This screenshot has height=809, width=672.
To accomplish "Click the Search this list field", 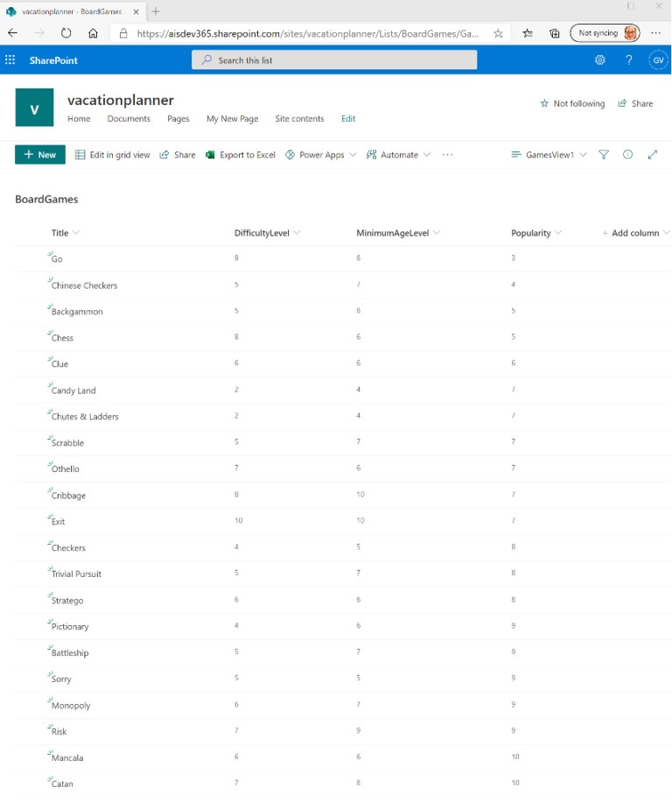I will [332, 60].
